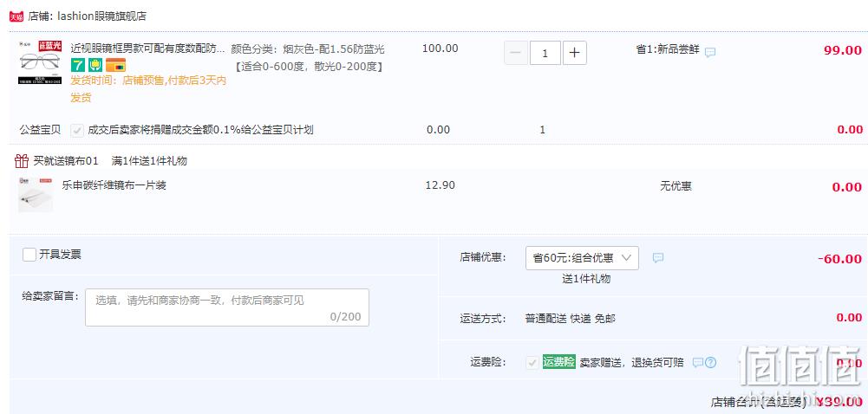Open the comment icon beside 新品尝鲜 discount
The image size is (868, 414).
710,52
